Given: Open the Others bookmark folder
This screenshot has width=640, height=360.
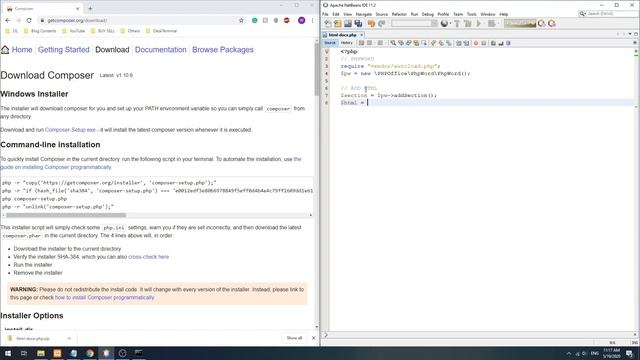Looking at the screenshot, I should coord(130,31).
